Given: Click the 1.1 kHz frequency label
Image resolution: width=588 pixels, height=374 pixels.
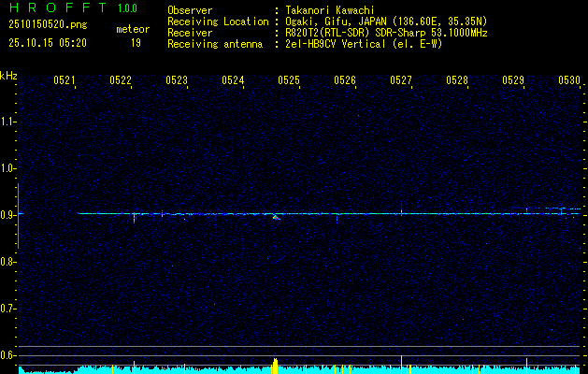Looking at the screenshot, I should click(x=7, y=122).
